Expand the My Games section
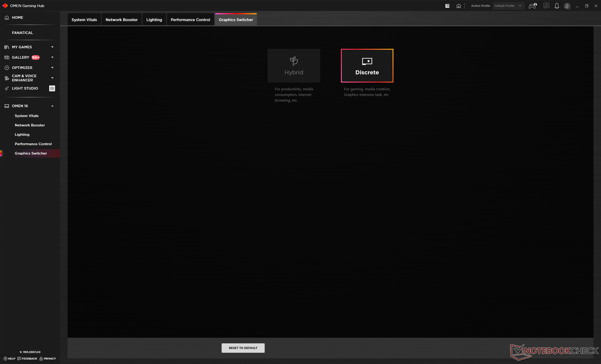Viewport: 601px width, 364px height. pos(52,47)
